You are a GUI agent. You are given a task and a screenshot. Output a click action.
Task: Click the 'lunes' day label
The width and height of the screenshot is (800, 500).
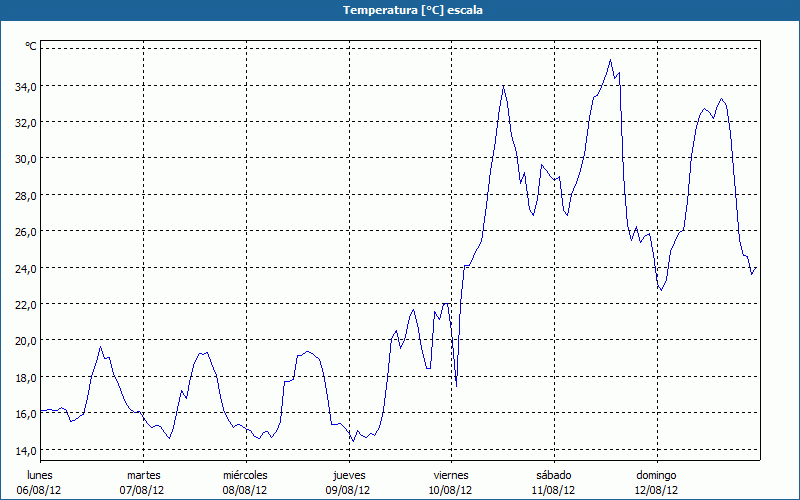[x=40, y=475]
